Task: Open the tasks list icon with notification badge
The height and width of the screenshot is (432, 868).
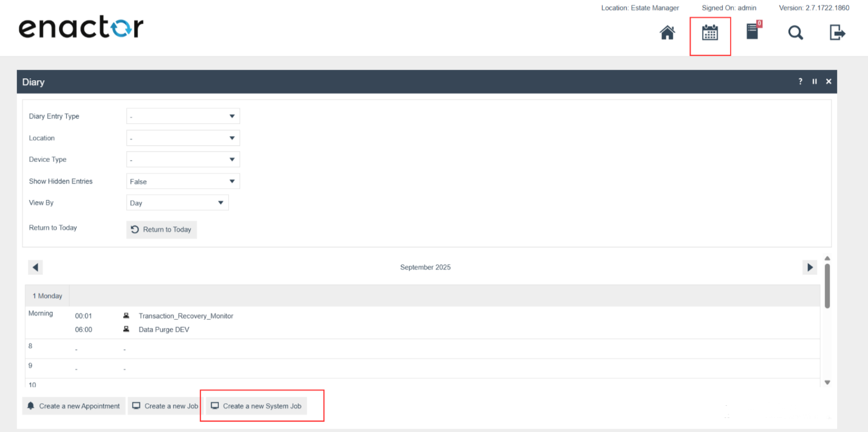Action: 753,33
